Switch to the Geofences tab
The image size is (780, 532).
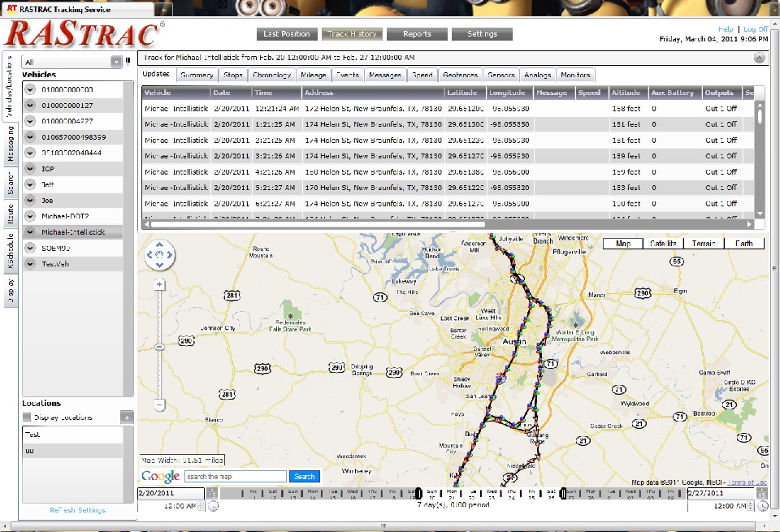coord(460,75)
